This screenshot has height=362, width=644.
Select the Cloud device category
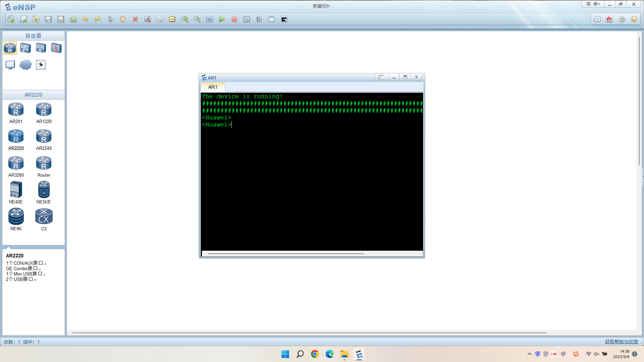(25, 65)
